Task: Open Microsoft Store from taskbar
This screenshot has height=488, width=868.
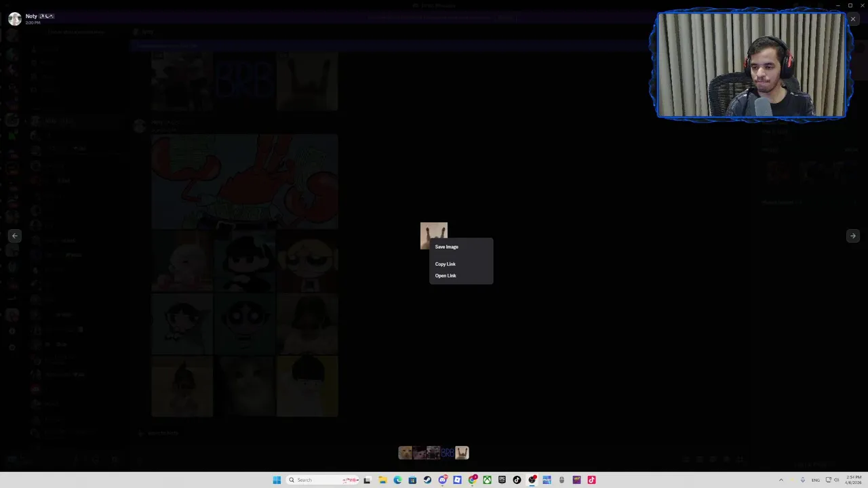Action: 412,480
